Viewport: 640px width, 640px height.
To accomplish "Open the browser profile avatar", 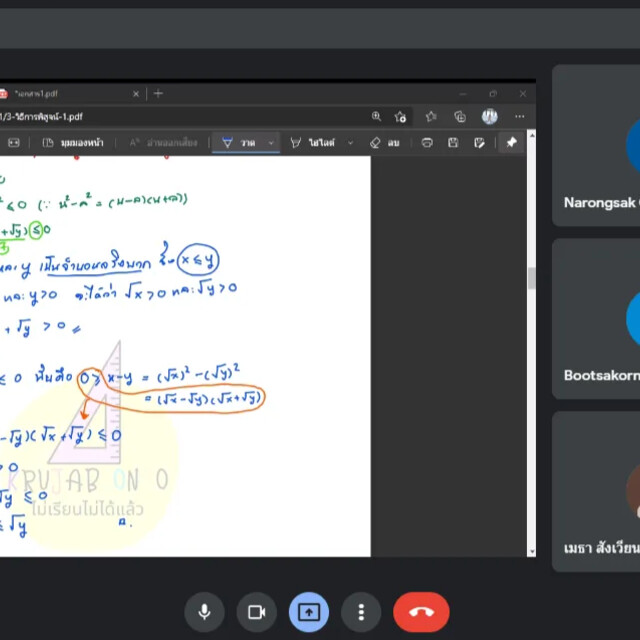I will 489,117.
